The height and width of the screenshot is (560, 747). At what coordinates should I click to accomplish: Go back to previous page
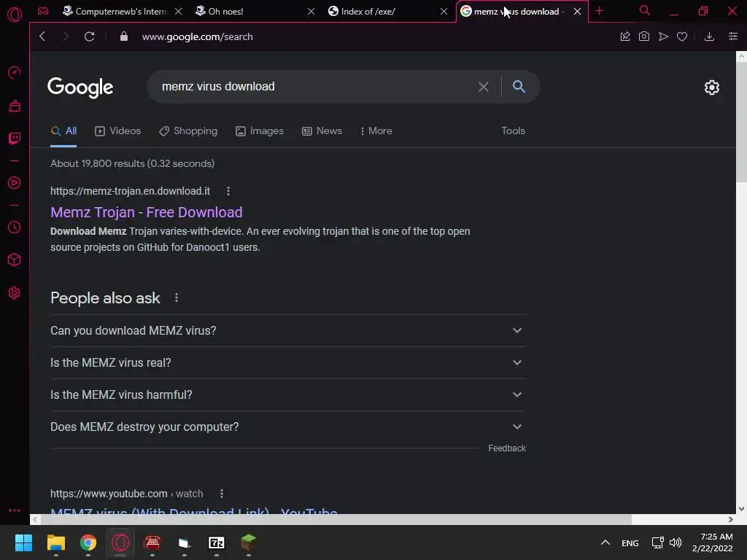click(42, 36)
